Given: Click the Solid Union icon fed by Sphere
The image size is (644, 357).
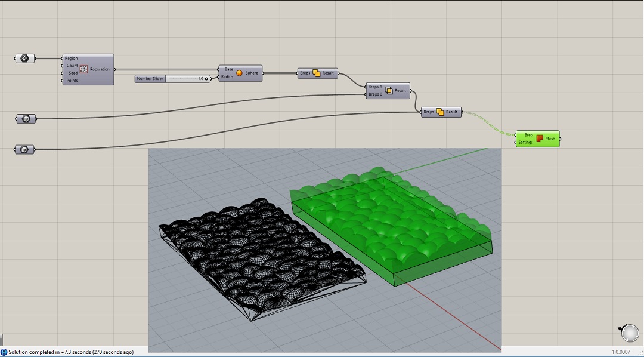Looking at the screenshot, I should 316,73.
